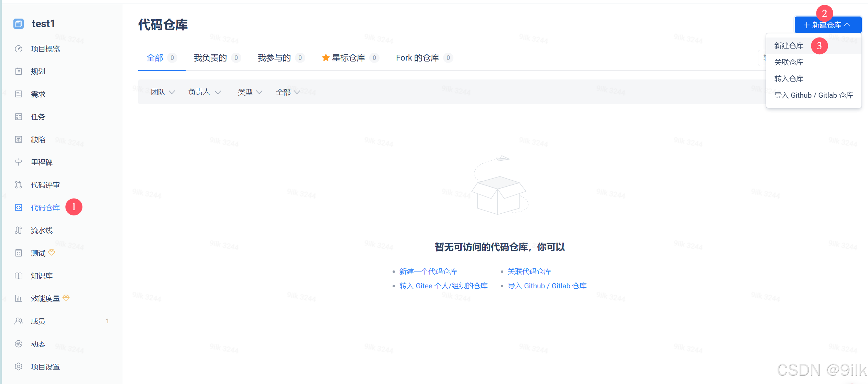Viewport: 868px width, 384px height.
Task: Expand the 负责人 filter dropdown
Action: [204, 92]
